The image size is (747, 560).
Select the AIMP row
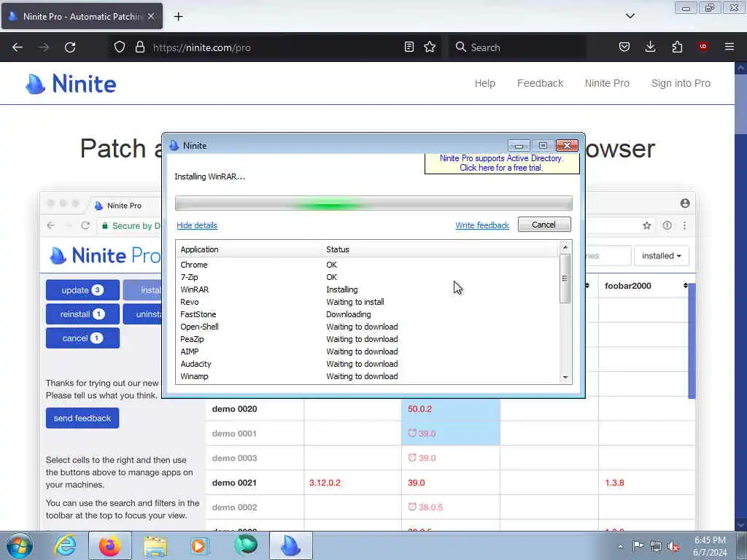coord(367,351)
